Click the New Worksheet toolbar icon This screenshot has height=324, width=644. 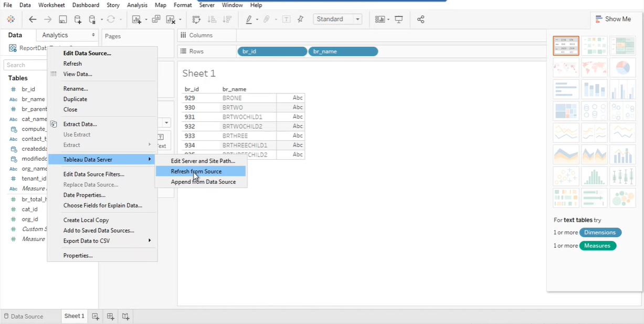tap(136, 19)
